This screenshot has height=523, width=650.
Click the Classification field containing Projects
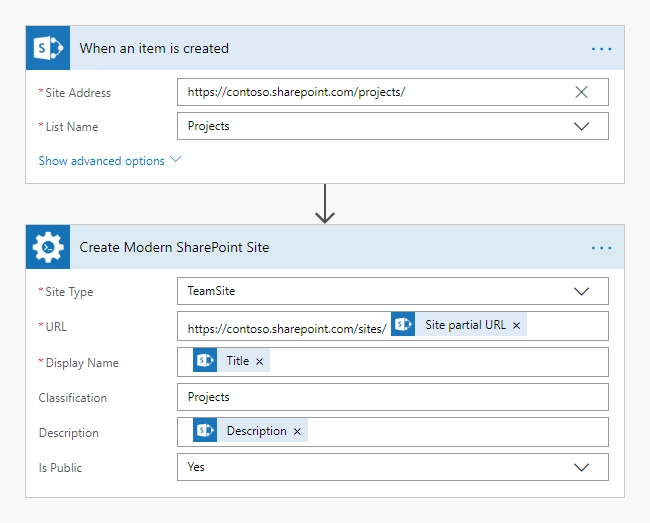coord(393,397)
